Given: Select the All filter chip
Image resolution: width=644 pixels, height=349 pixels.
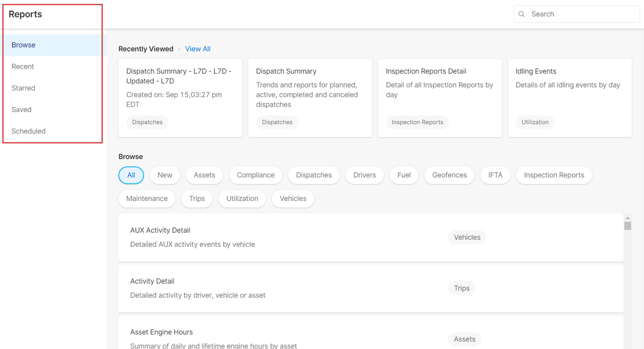Looking at the screenshot, I should pos(131,175).
